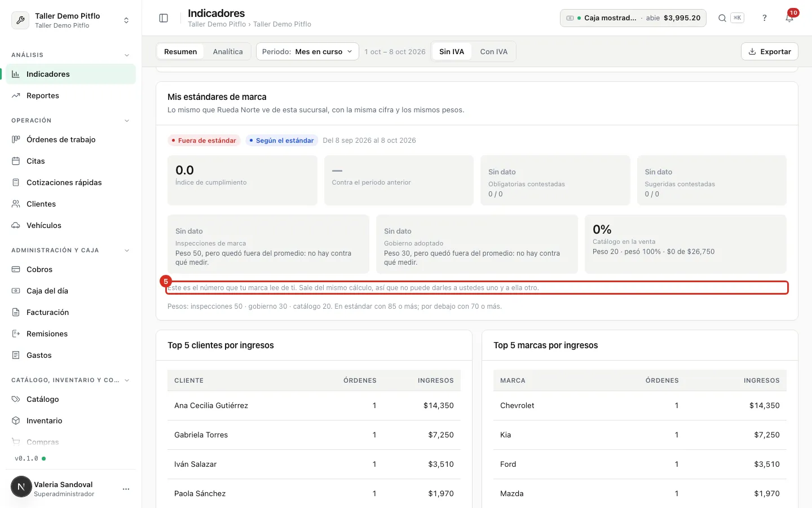Click the Ana Cecilia Gutiérrez client row
The image size is (812, 508).
[314, 406]
